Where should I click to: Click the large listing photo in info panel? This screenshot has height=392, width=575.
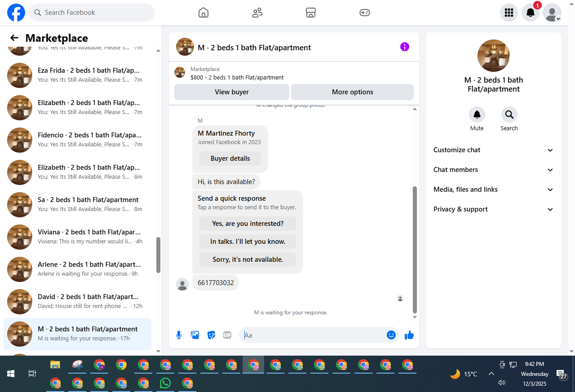pos(494,56)
